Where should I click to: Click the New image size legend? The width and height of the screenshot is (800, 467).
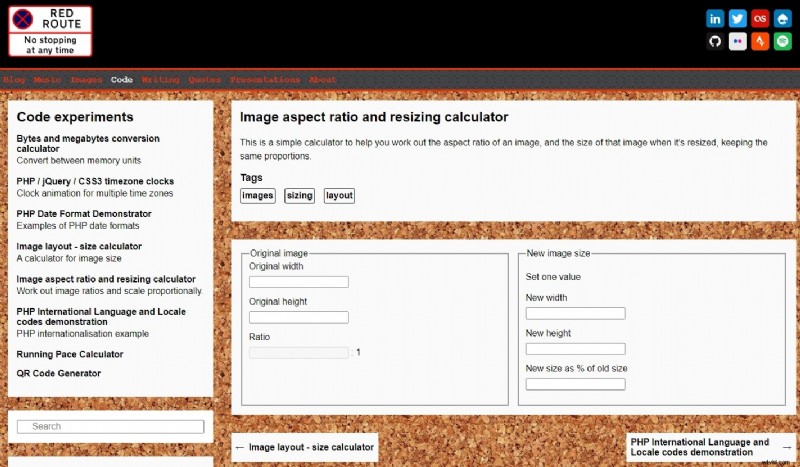[x=558, y=253]
